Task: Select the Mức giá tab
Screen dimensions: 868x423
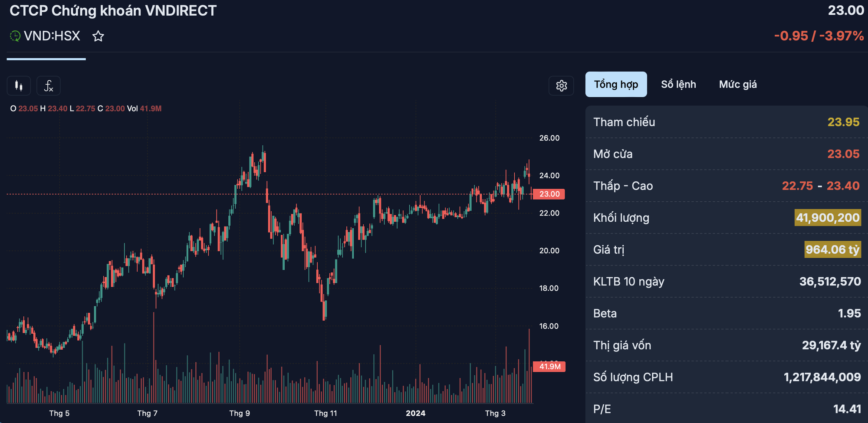Action: click(738, 84)
